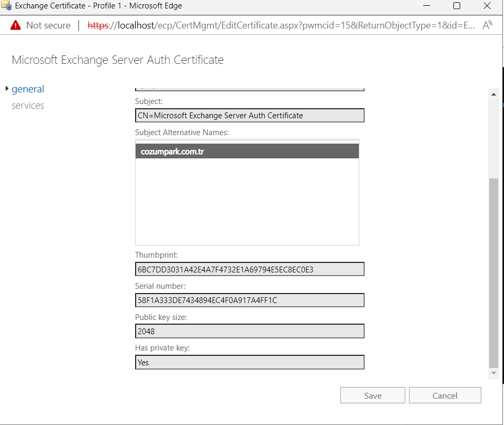Maximize the Edge window
Screen dimensions: 504x425
click(x=457, y=6)
